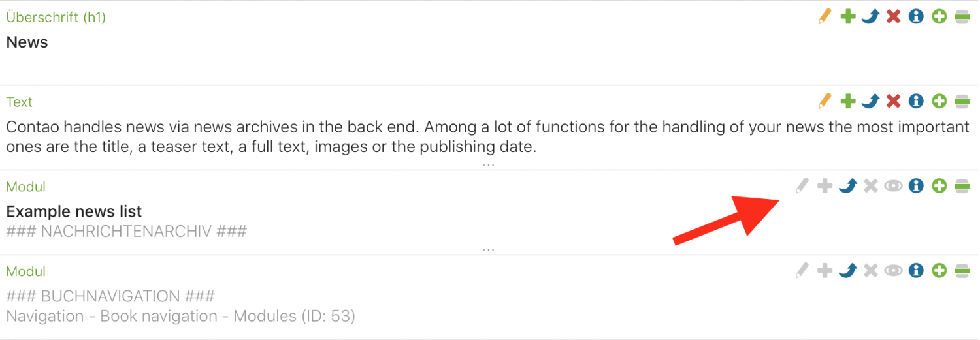This screenshot has width=980, height=340.
Task: Click the greyed pencil of Example news list
Action: point(802,186)
